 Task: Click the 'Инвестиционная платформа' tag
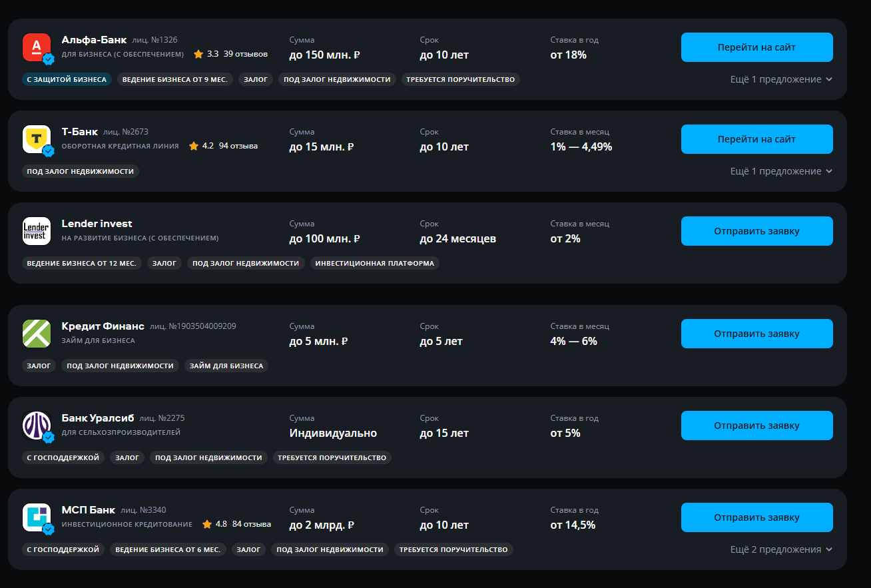(374, 263)
